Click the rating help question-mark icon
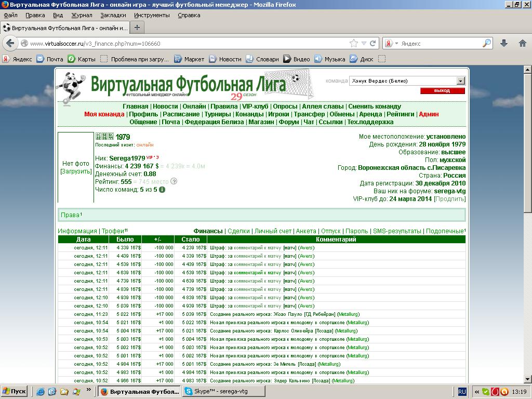The image size is (532, 399). (x=174, y=182)
